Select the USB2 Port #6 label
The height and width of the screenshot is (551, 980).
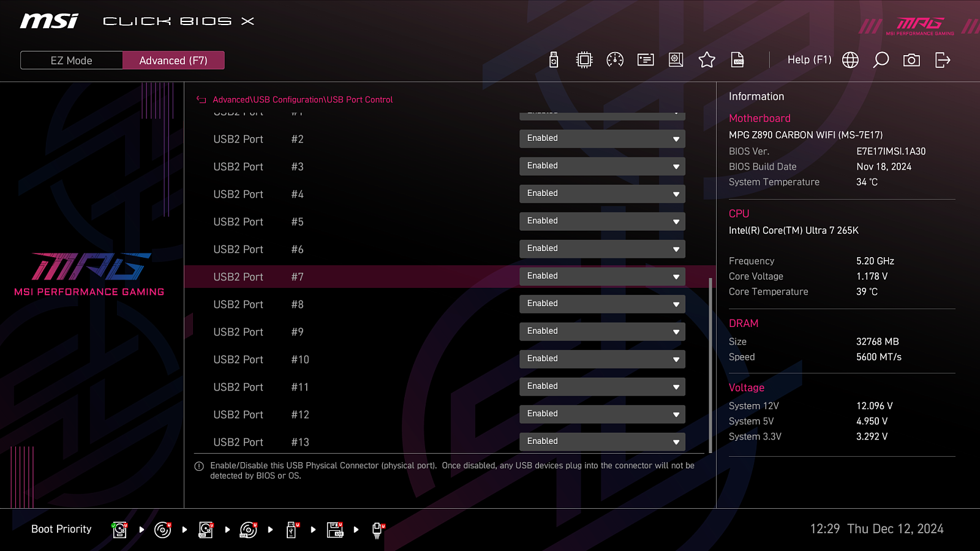[258, 250]
